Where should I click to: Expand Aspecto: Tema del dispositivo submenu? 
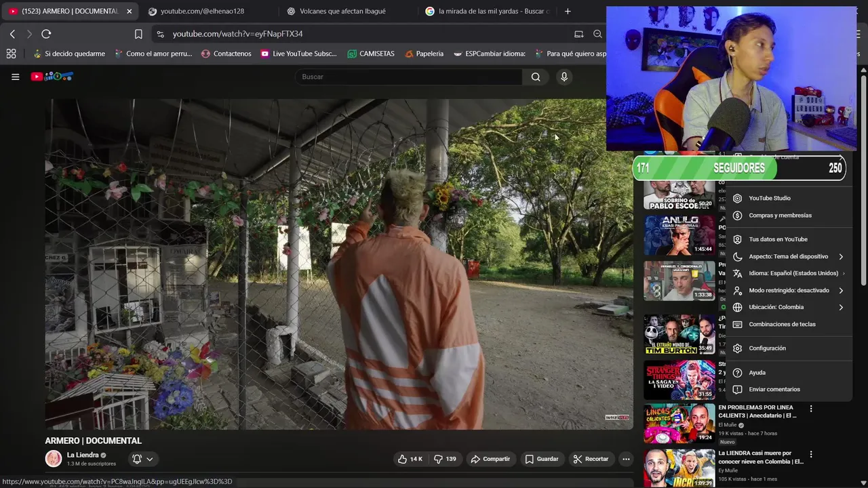coord(789,256)
